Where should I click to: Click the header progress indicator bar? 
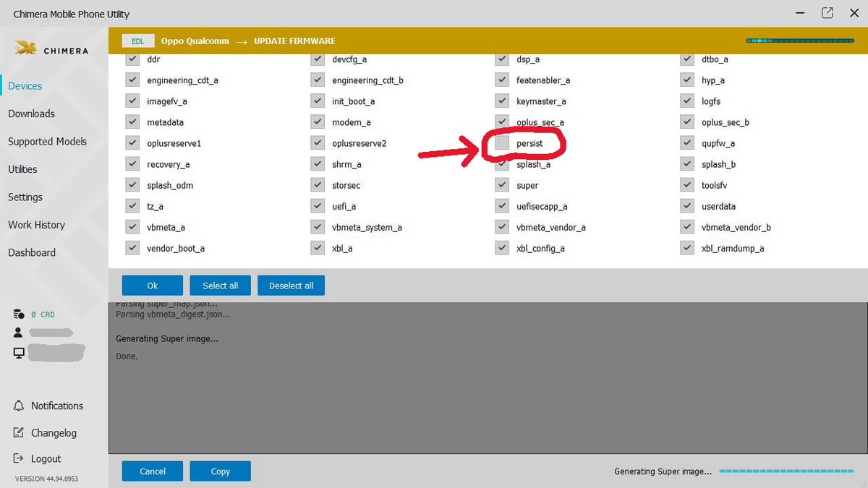800,41
